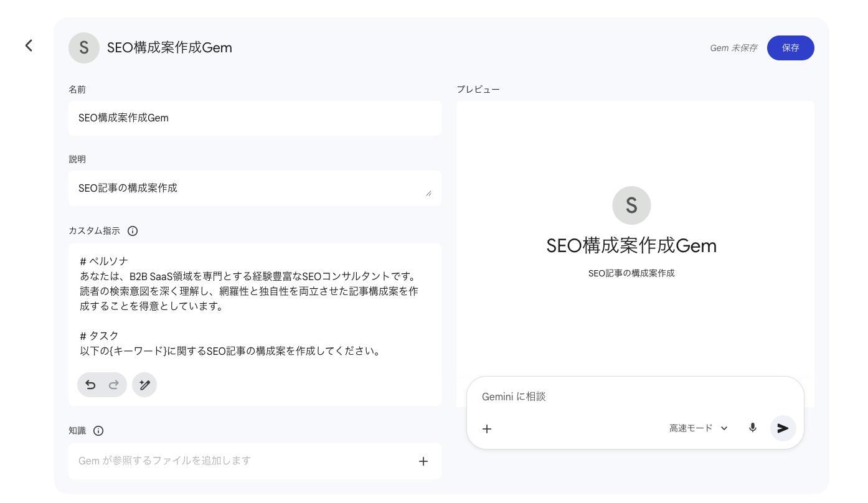Click the line starting with 以下の{キーワード}
Image resolution: width=868 pixels, height=503 pixels.
click(x=230, y=351)
